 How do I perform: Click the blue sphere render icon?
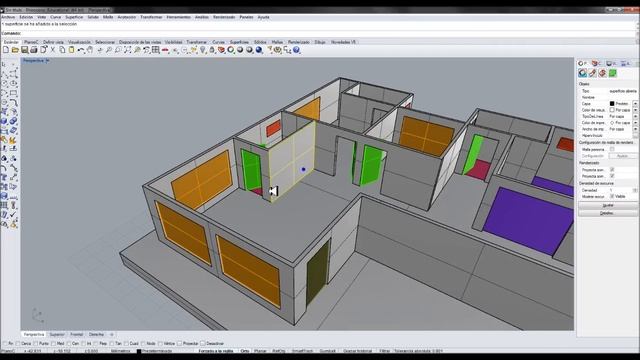(259, 50)
